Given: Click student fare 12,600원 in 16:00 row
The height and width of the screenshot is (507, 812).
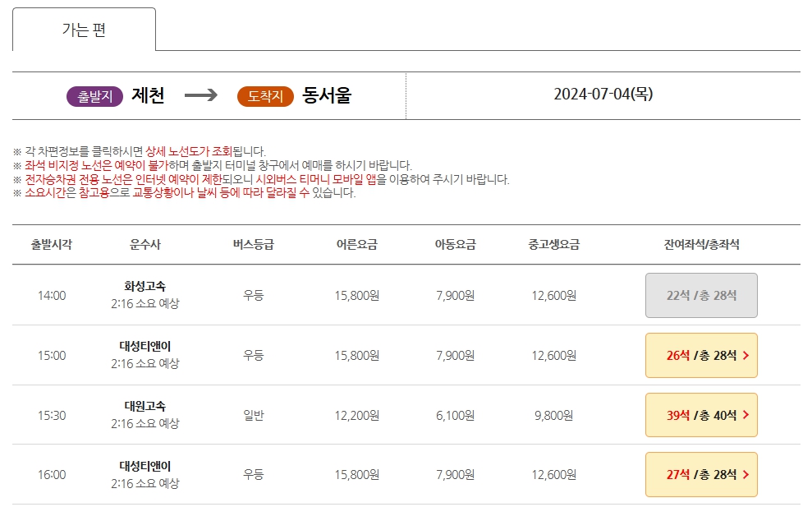Looking at the screenshot, I should (x=553, y=475).
